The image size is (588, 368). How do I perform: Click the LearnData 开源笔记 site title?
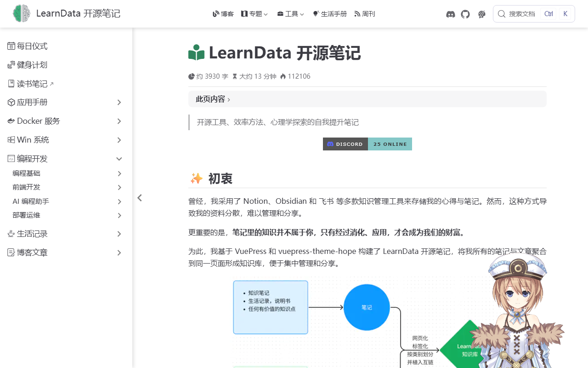click(x=78, y=14)
